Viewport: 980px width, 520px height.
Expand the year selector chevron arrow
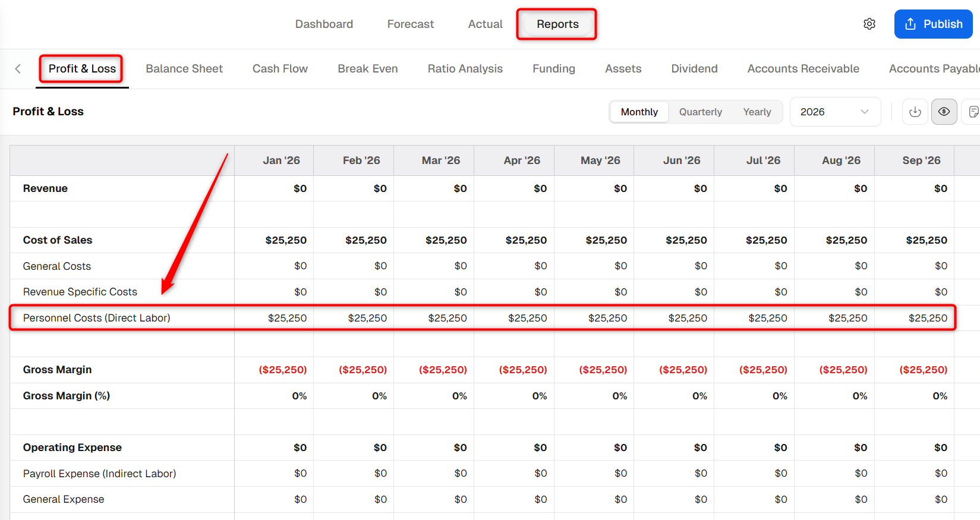click(865, 112)
